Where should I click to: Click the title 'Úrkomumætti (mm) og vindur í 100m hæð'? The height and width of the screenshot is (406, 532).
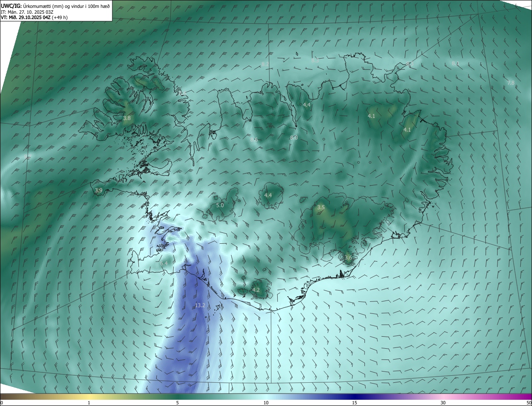pos(66,6)
